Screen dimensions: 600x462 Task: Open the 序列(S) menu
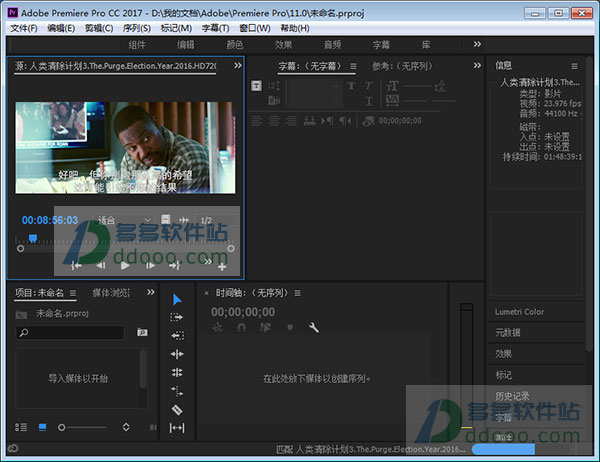point(137,28)
